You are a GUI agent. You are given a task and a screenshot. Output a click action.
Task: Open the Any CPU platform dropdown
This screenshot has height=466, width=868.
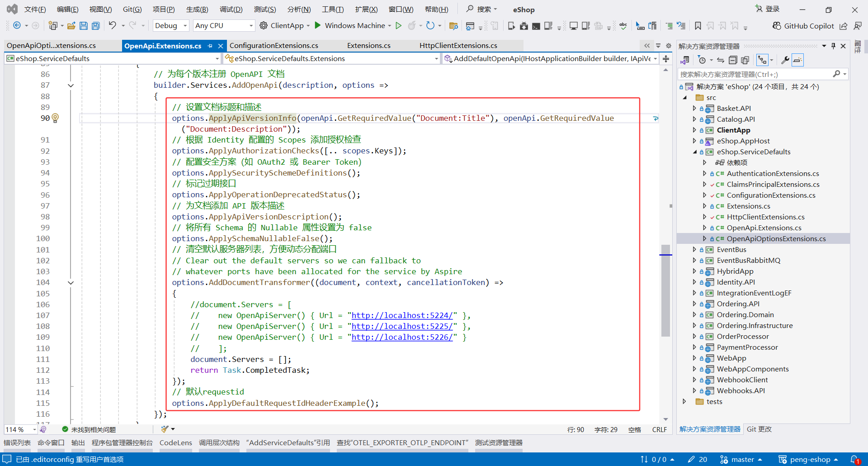224,26
